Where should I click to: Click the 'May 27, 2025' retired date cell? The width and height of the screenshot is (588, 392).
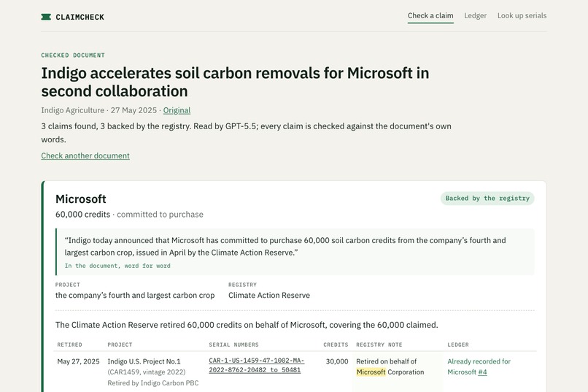[78, 361]
